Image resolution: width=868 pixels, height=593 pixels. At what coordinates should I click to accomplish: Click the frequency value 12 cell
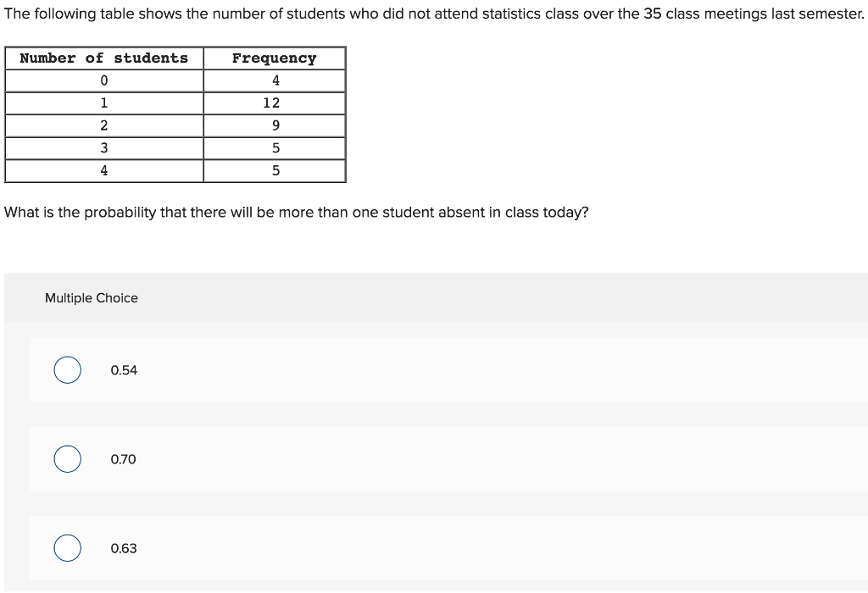[x=273, y=103]
